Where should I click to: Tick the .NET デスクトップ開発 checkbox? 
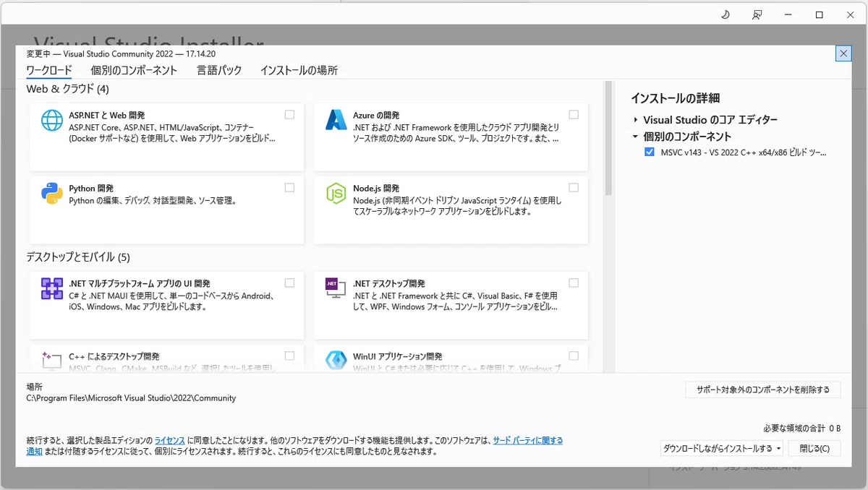574,283
